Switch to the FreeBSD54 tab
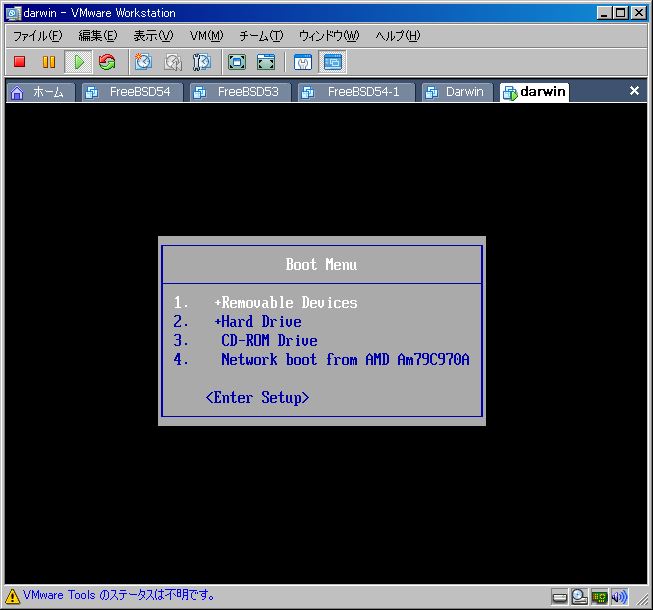 [132, 92]
